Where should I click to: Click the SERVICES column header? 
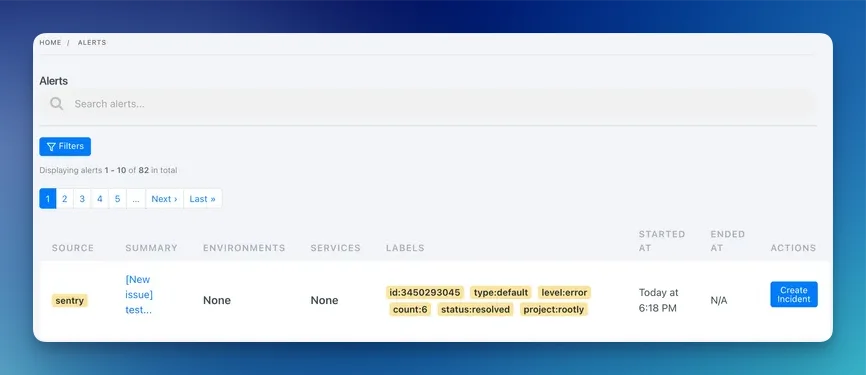tap(335, 248)
